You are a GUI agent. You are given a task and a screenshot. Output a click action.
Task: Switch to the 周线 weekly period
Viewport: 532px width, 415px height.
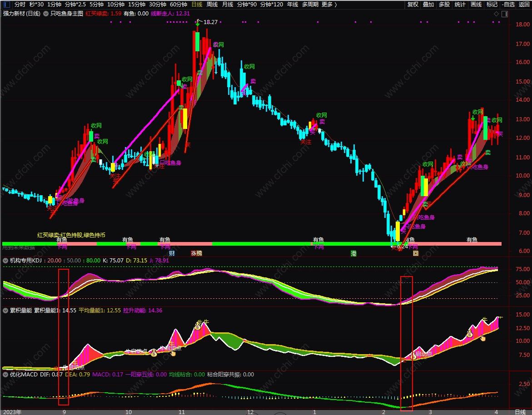(212, 5)
